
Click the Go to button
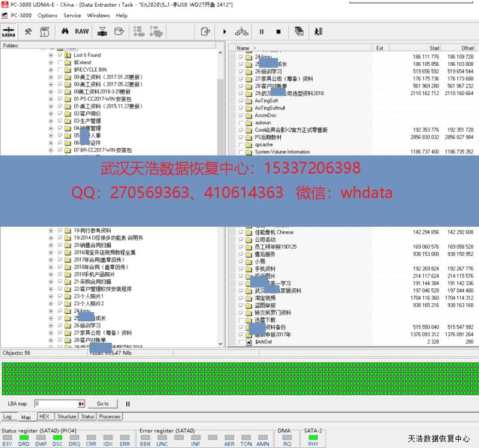tap(103, 404)
